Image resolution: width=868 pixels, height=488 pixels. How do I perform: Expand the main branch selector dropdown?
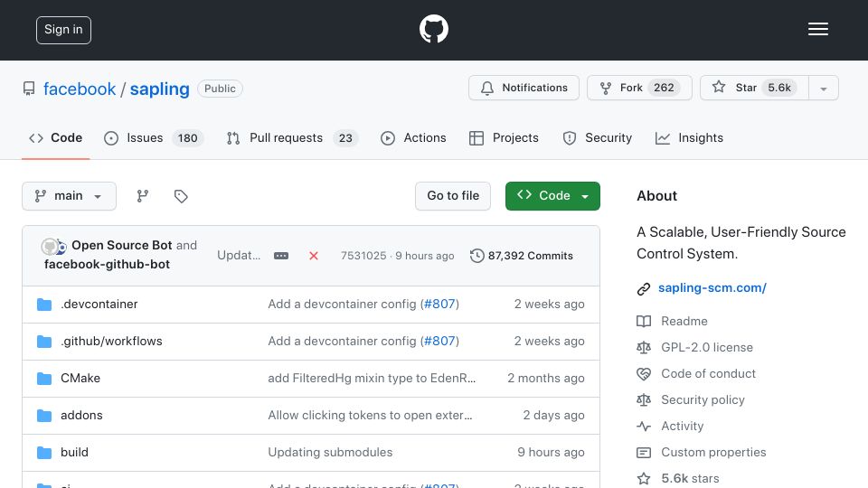pyautogui.click(x=70, y=196)
